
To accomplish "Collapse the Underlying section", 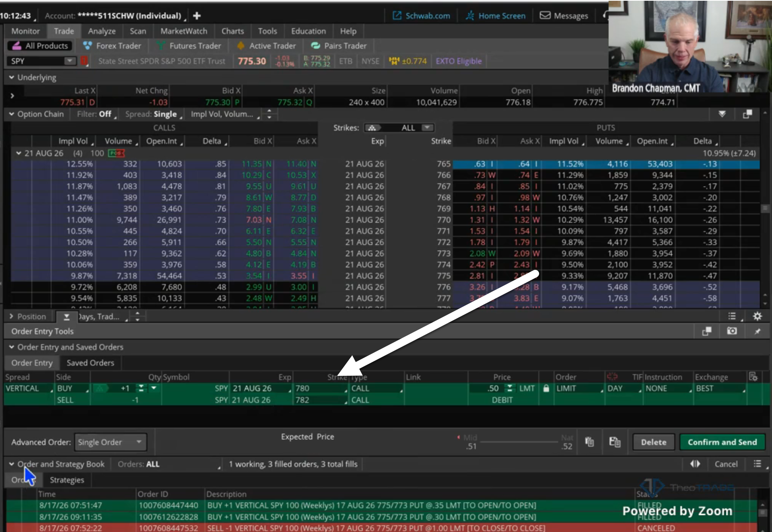I will pos(11,77).
